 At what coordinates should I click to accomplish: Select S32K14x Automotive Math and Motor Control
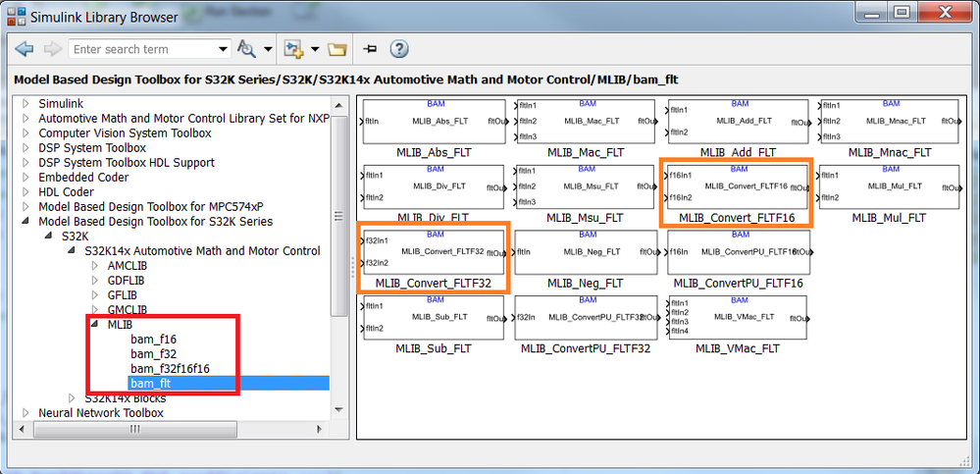point(202,251)
